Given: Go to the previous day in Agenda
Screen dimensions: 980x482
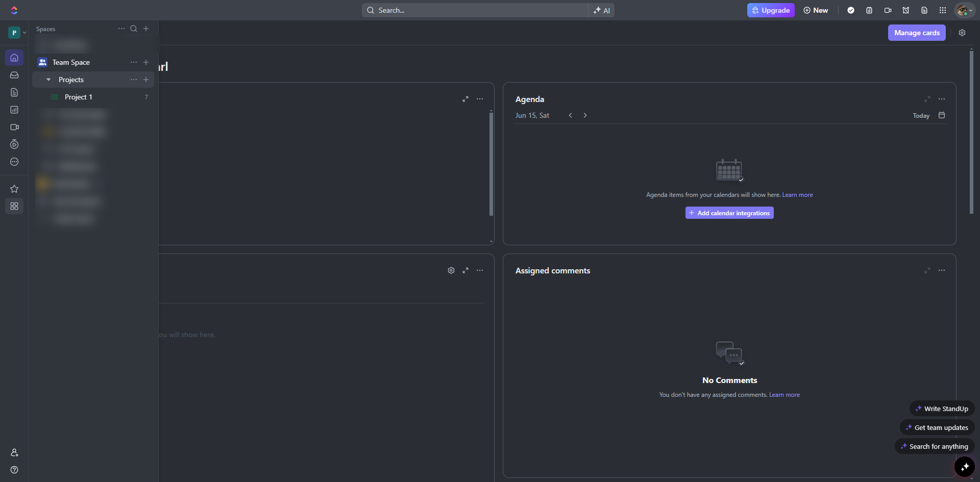Looking at the screenshot, I should point(571,115).
